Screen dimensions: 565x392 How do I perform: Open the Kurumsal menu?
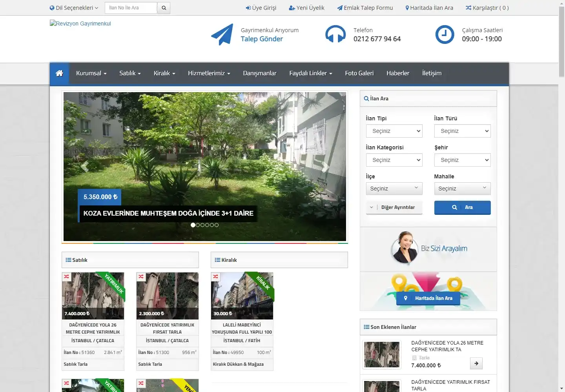[x=91, y=73]
